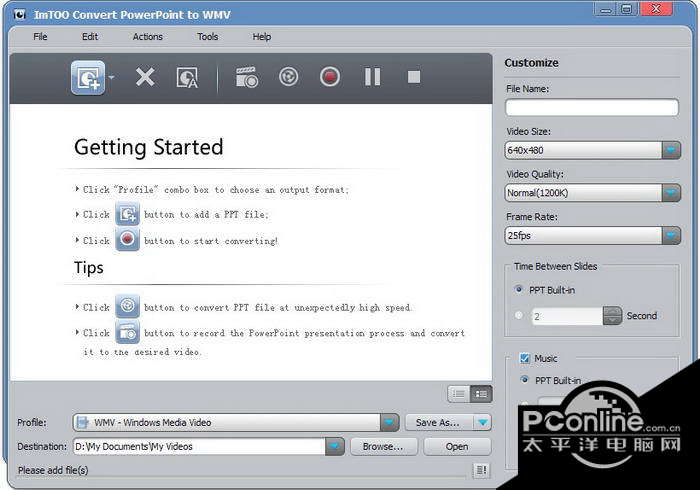Expand the Frame Rate dropdown
The height and width of the screenshot is (490, 700).
coord(671,236)
